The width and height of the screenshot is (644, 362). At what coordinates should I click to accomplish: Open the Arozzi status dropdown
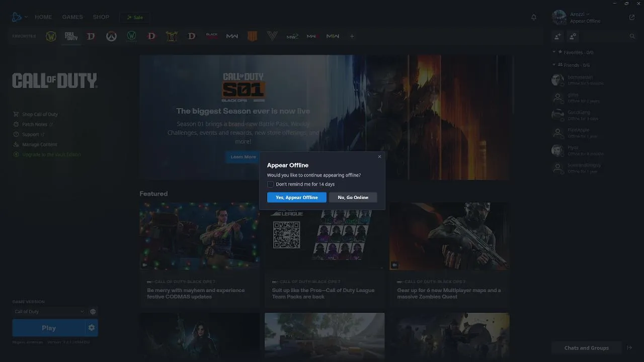pyautogui.click(x=580, y=15)
